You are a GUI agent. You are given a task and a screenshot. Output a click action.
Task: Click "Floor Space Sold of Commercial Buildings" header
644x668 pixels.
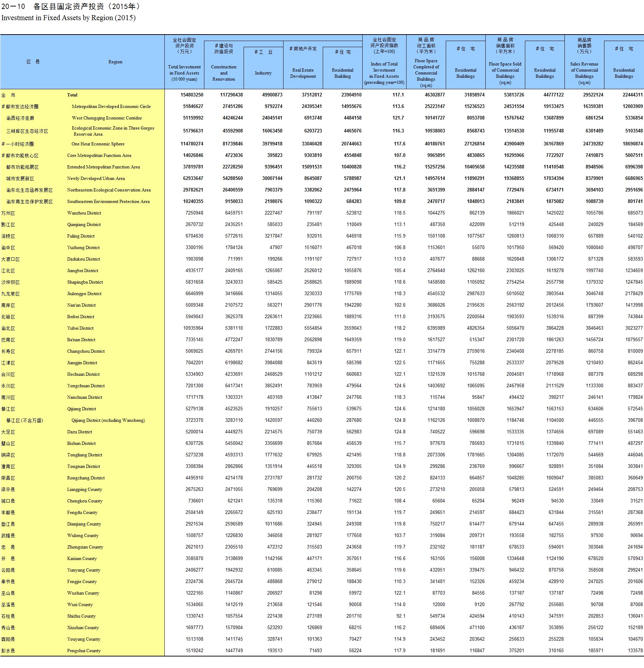pos(505,73)
